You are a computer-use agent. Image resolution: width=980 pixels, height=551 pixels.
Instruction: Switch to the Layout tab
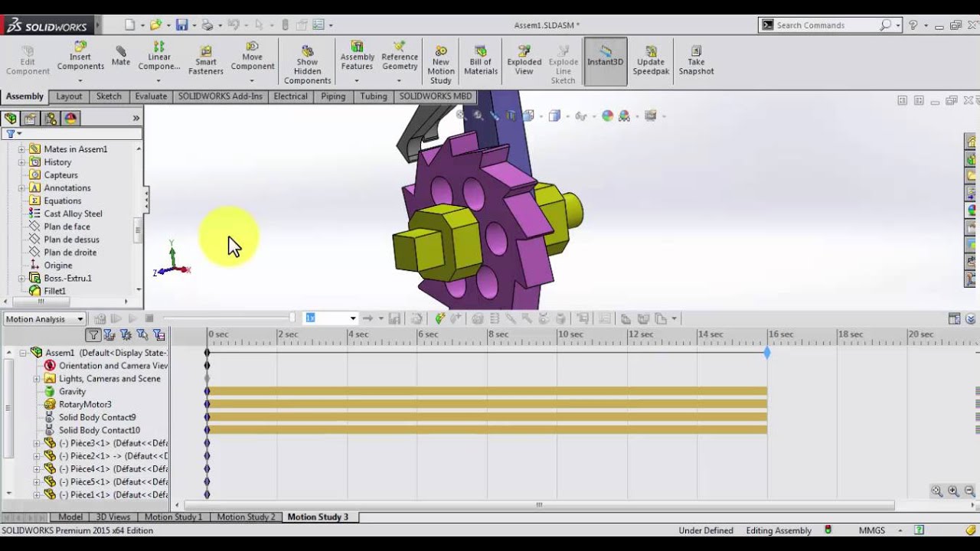[69, 96]
